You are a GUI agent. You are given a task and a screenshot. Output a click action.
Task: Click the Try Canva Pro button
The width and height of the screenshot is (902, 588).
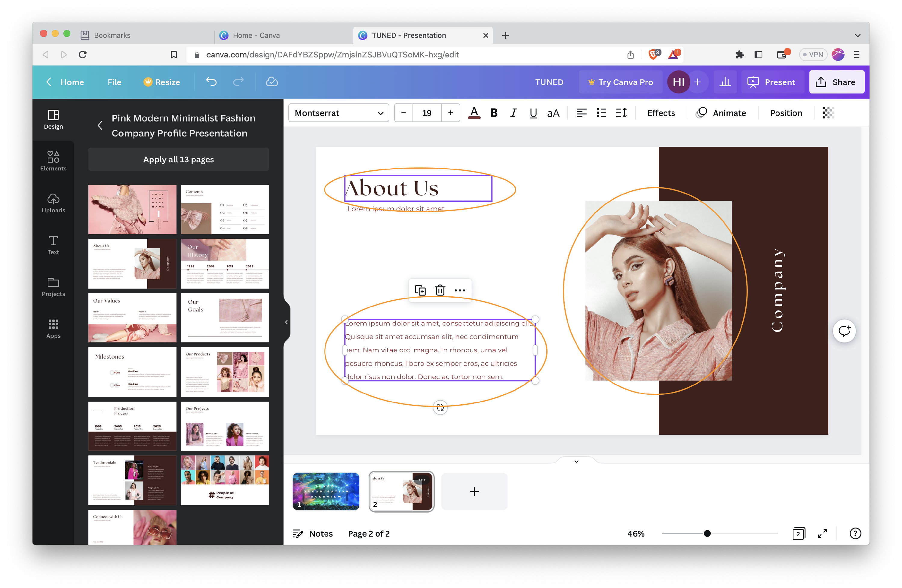(620, 82)
